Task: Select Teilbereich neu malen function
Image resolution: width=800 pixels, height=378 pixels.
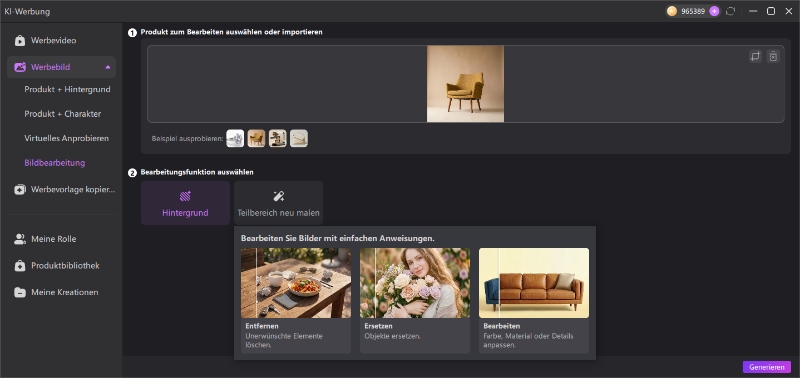Action: [279, 203]
